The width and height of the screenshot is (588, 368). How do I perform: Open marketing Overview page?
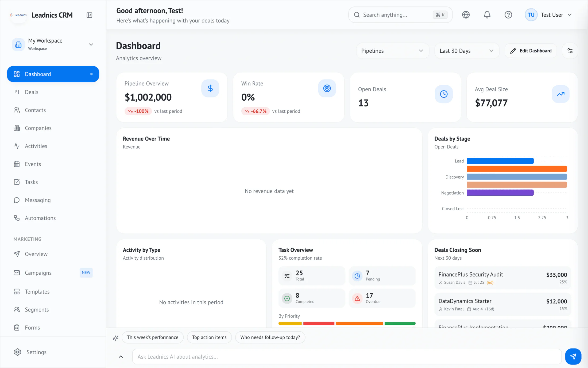53,254
